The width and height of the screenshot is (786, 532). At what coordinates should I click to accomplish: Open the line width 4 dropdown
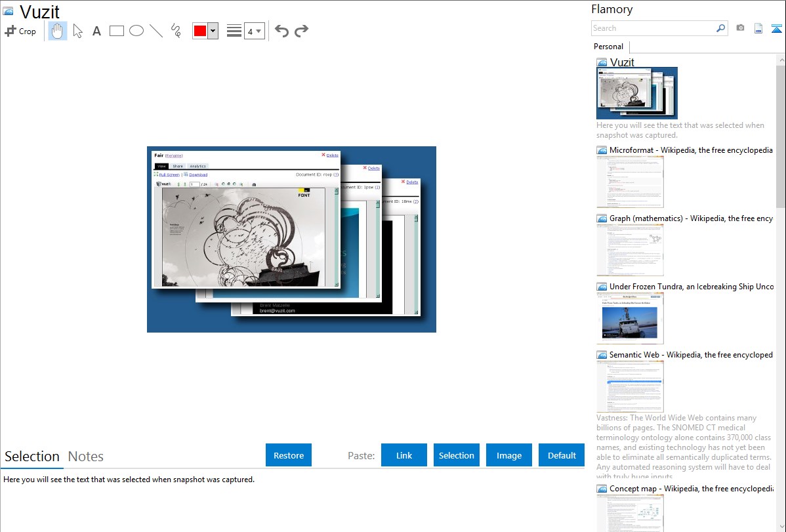(x=254, y=31)
